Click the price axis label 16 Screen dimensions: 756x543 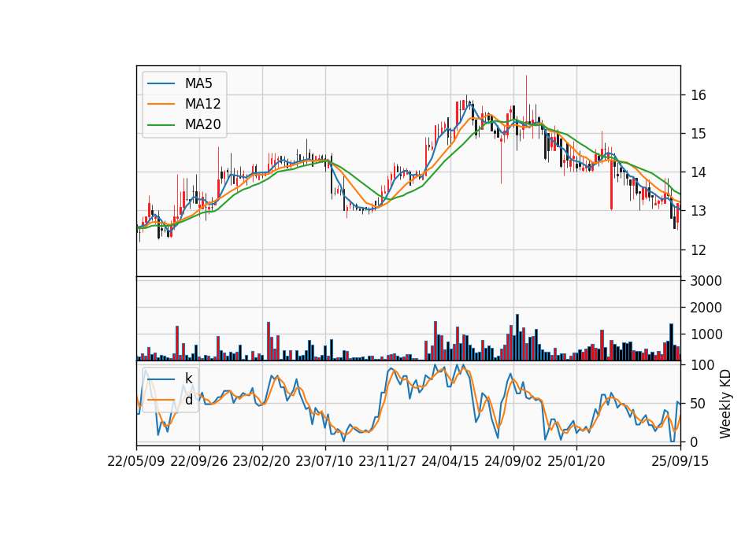(699, 95)
